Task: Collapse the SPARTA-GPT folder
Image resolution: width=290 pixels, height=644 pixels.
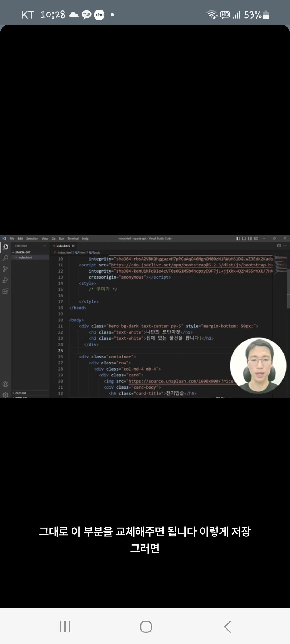Action: click(x=23, y=252)
